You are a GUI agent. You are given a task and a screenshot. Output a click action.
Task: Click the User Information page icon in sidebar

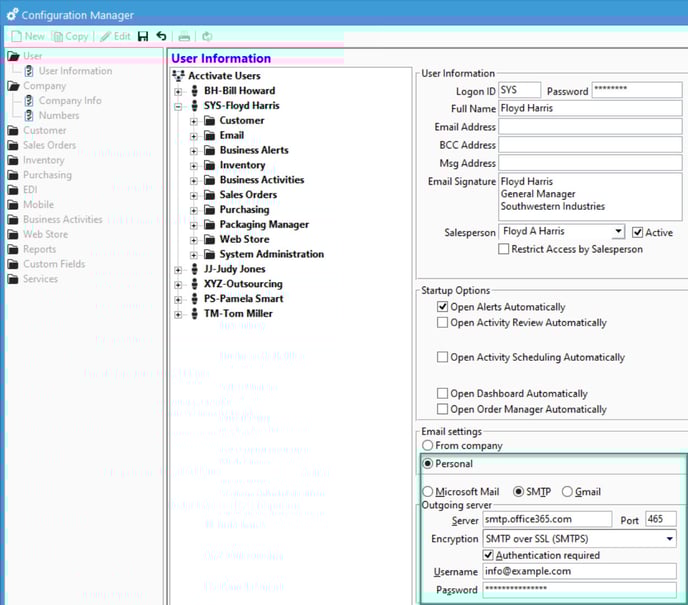29,71
